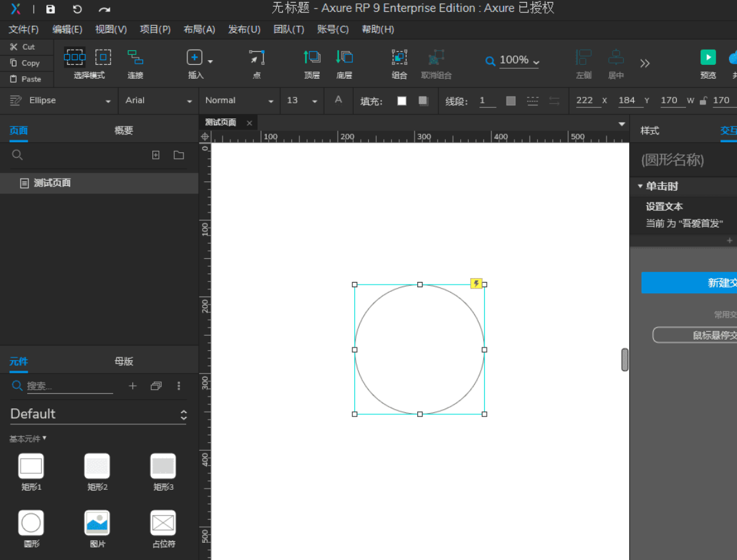Click the save floppy disk icon
Image resolution: width=737 pixels, height=560 pixels.
click(x=50, y=9)
